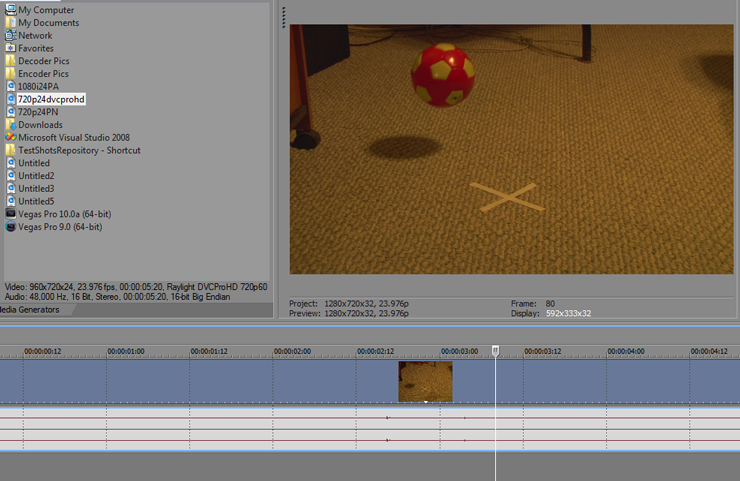Image resolution: width=740 pixels, height=481 pixels.
Task: Click the Display value 592x333x32
Action: 568,313
